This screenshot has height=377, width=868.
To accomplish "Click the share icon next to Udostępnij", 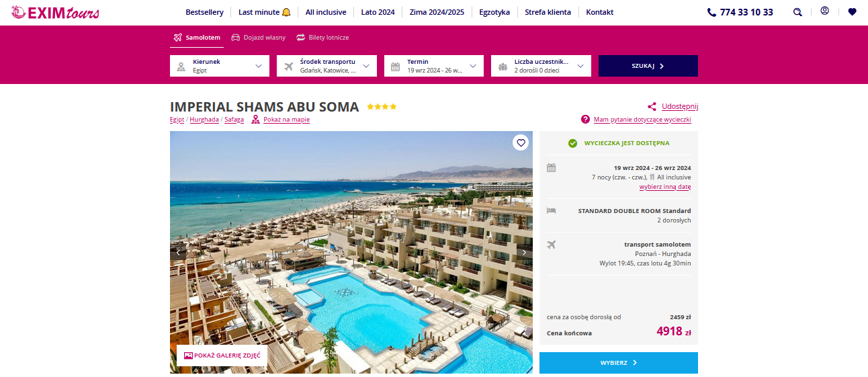I will click(x=652, y=106).
